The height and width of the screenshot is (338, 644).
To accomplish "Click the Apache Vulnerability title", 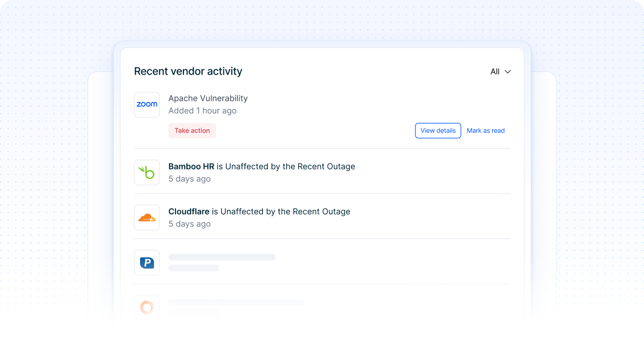I will [208, 98].
